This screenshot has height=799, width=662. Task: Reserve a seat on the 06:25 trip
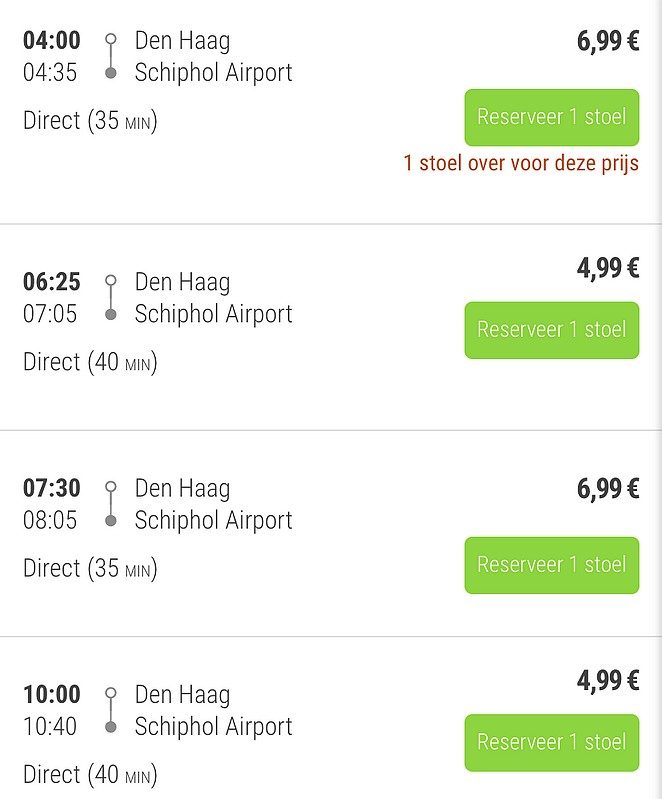pyautogui.click(x=551, y=330)
